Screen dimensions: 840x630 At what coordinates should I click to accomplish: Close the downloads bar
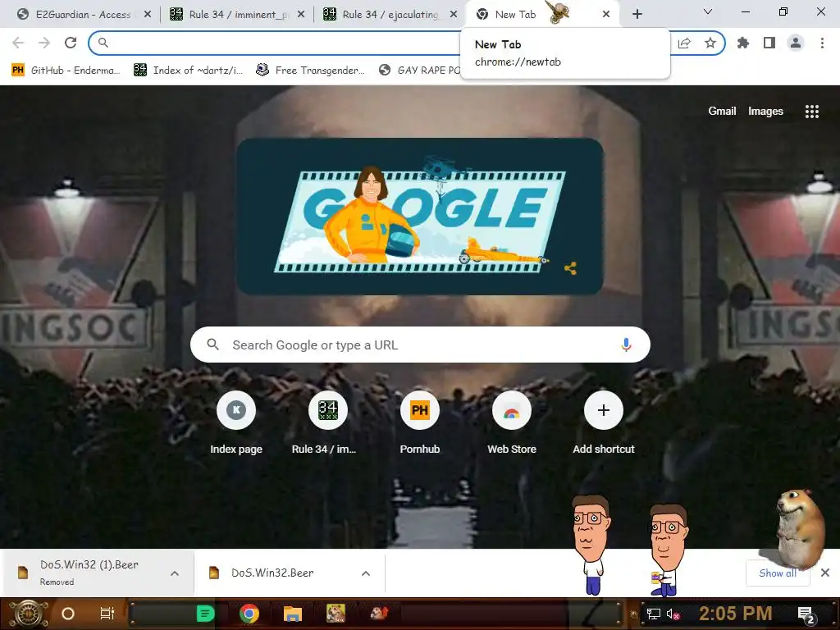point(825,573)
